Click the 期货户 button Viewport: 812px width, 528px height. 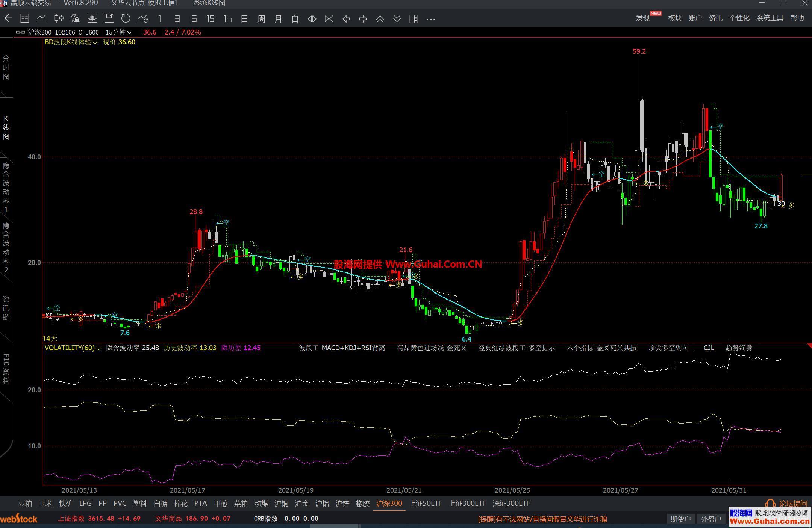680,519
